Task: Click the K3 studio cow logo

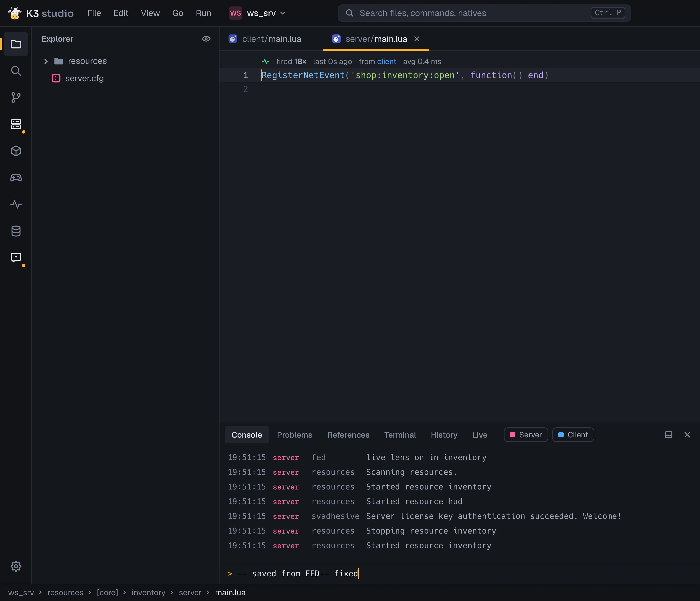Action: pos(14,13)
